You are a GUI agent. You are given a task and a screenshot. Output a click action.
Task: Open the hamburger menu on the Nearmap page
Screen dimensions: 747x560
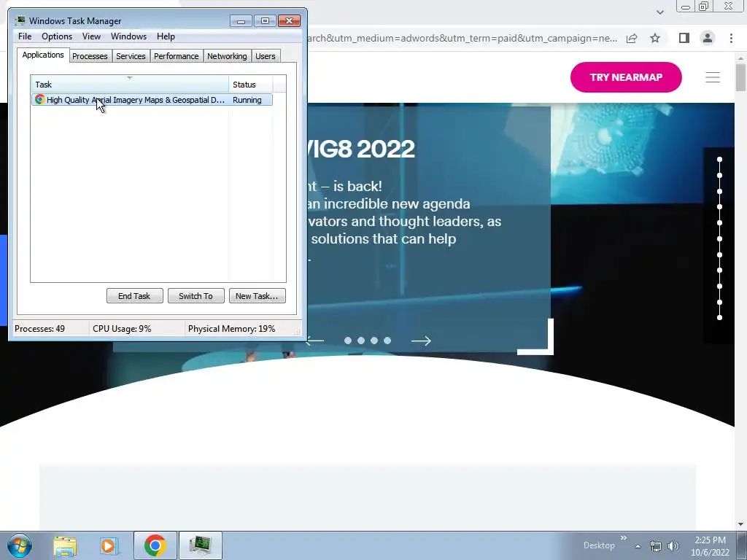713,77
